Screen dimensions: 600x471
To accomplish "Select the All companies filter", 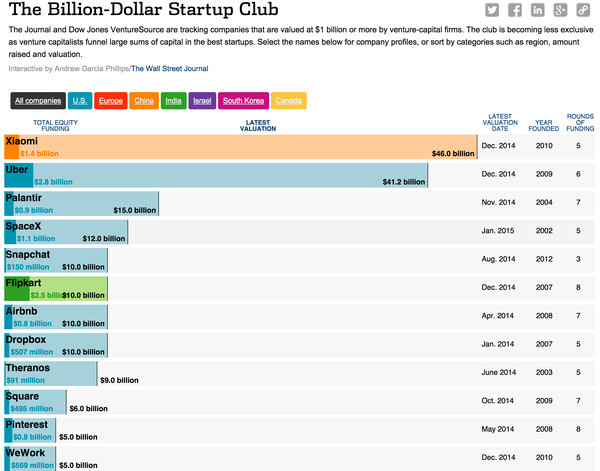I will (38, 101).
